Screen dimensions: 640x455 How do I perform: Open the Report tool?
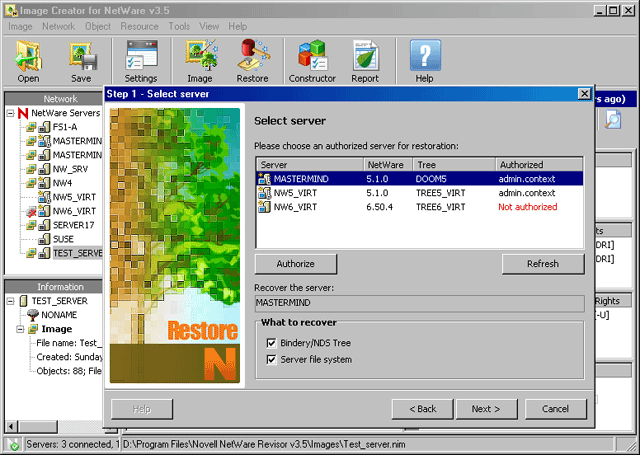(x=365, y=61)
